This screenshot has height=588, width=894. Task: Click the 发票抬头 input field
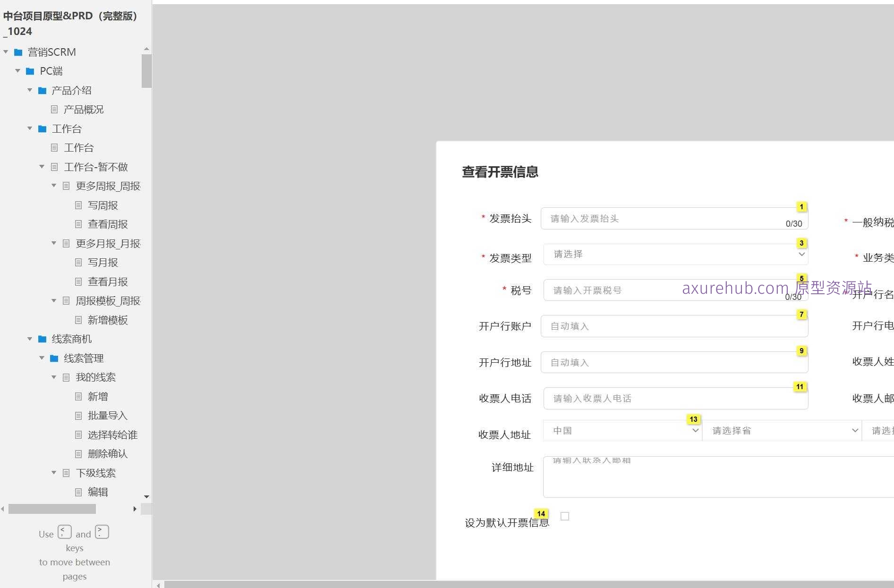661,218
